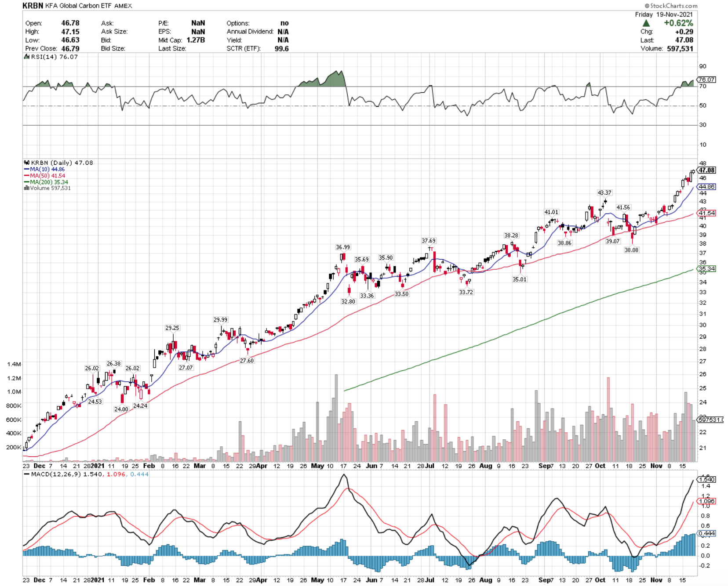Click the SCTR (ETF) value 99.6
Screen dimensions: 728x586
[282, 48]
